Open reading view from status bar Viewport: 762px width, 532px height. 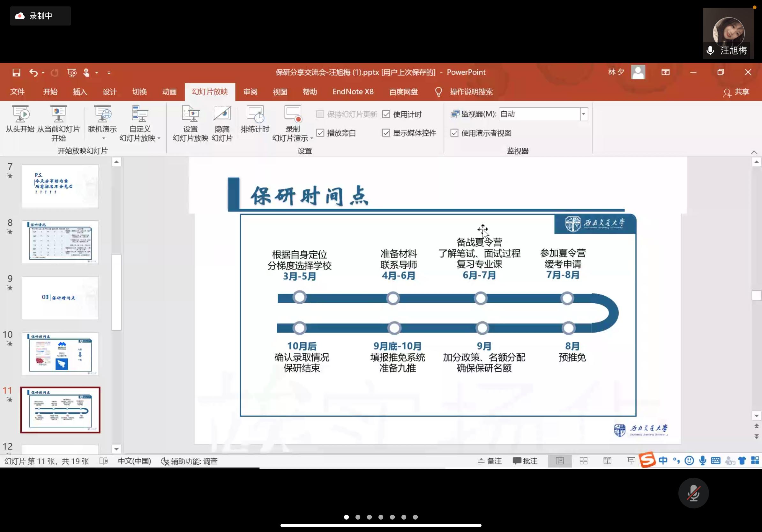(607, 461)
